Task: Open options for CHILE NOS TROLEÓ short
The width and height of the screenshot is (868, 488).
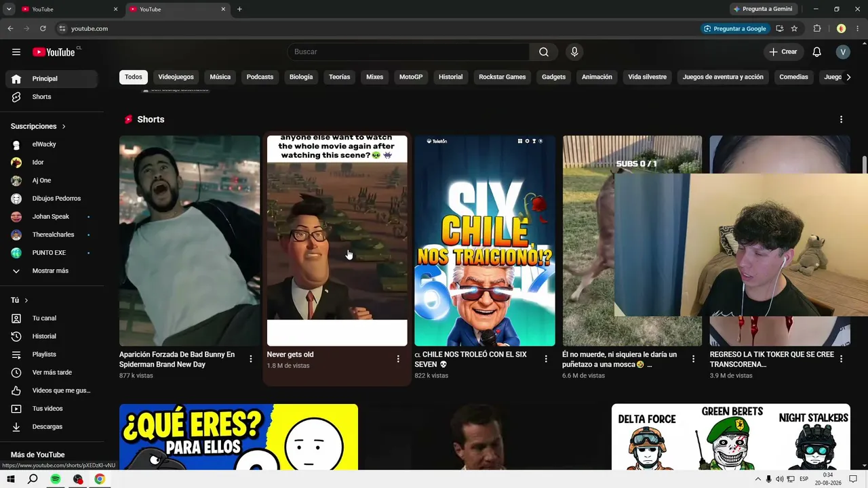Action: tap(546, 359)
